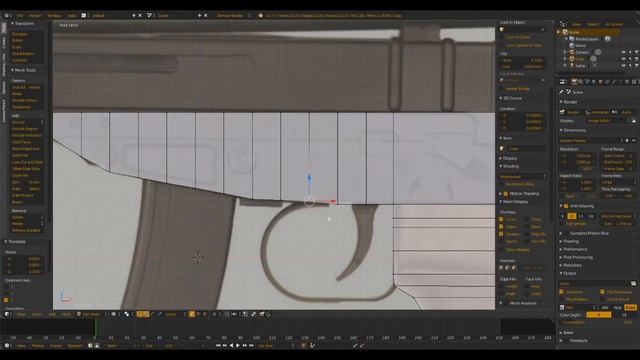Open the Blender Render engine dropdown
640x360 pixels.
pyautogui.click(x=233, y=16)
